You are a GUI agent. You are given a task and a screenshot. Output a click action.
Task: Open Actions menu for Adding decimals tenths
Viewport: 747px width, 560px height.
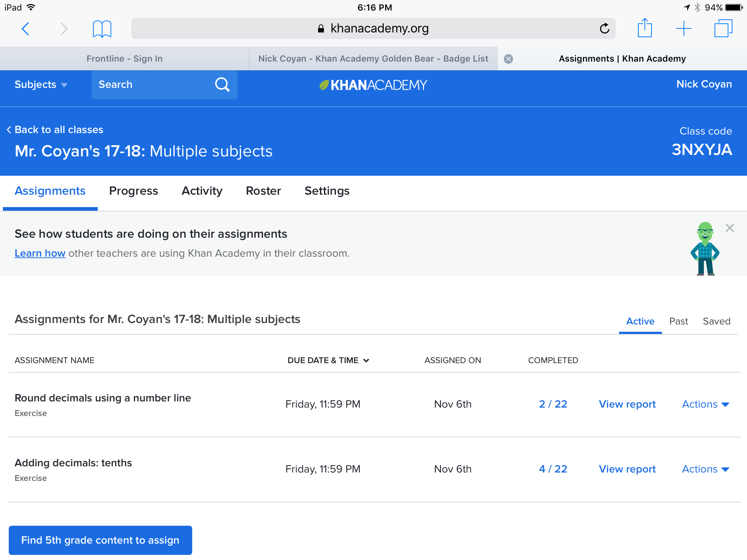[x=705, y=469]
